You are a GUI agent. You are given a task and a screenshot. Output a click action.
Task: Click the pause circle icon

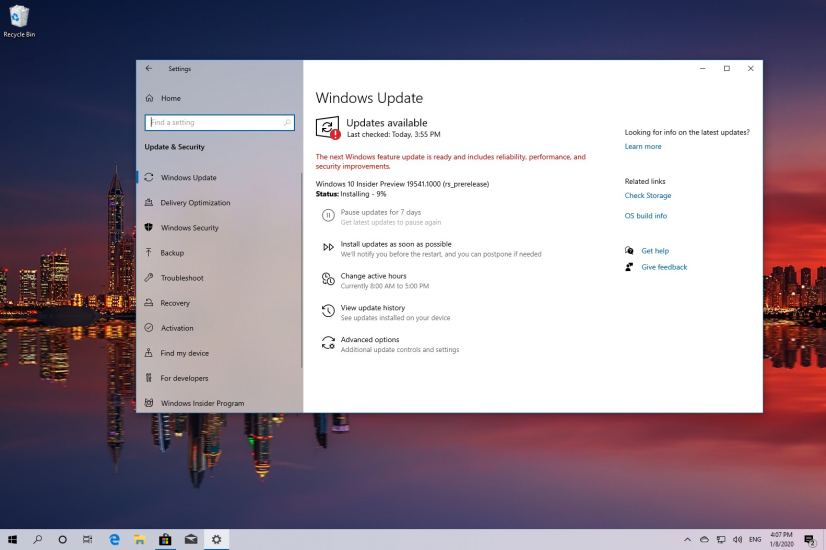click(328, 215)
